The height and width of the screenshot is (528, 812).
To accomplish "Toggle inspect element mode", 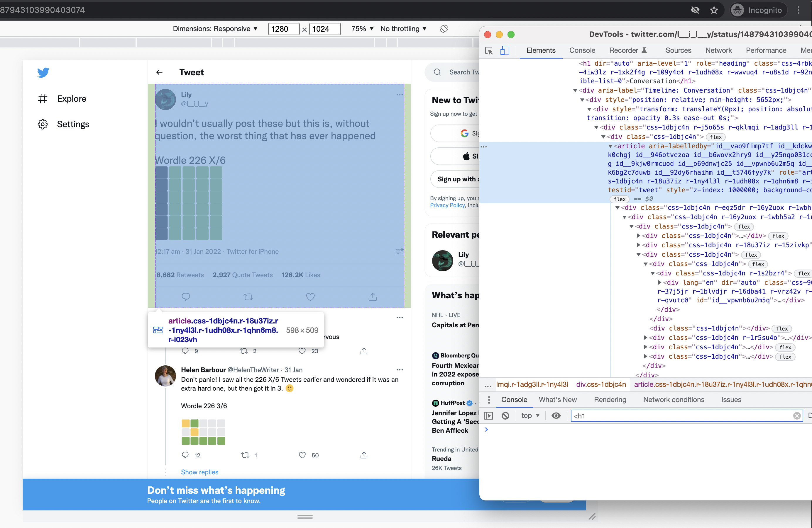I will click(x=489, y=50).
